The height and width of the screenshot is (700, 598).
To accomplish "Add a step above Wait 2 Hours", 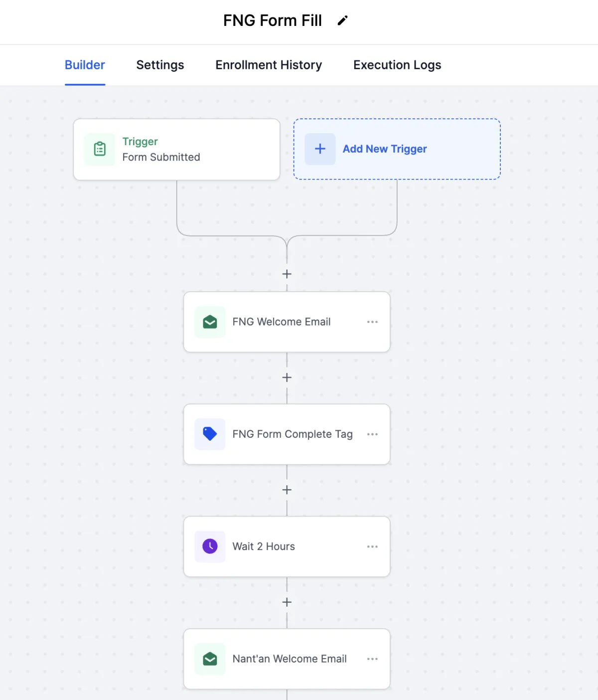I will pos(287,490).
